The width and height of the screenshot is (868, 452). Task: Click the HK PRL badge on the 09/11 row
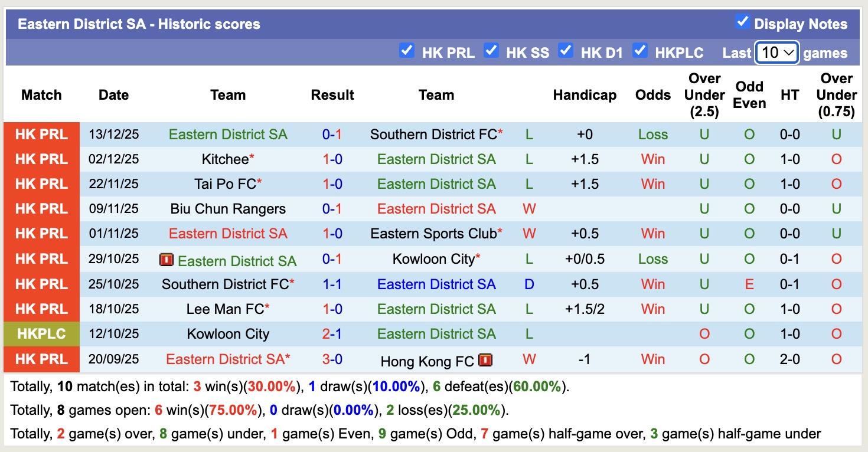pos(41,208)
